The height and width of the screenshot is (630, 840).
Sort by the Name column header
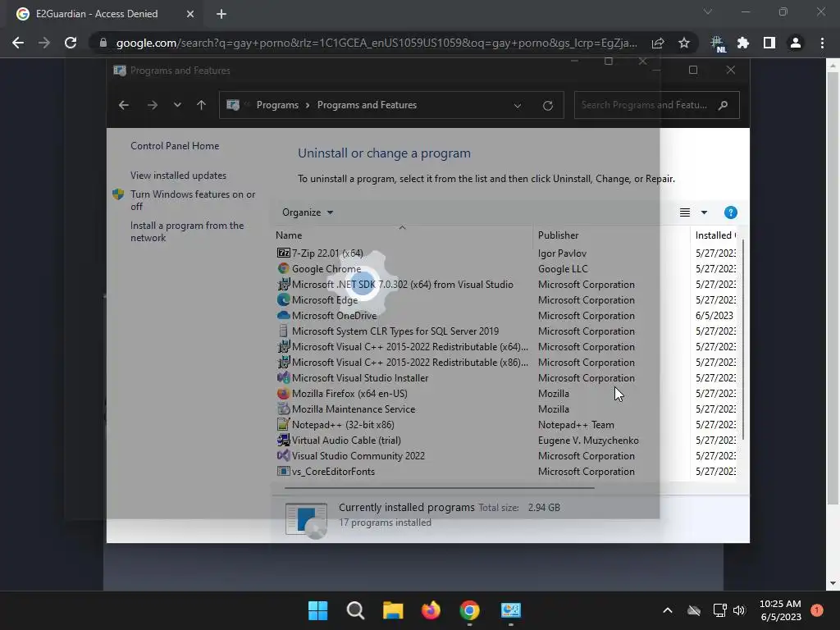[x=289, y=235]
